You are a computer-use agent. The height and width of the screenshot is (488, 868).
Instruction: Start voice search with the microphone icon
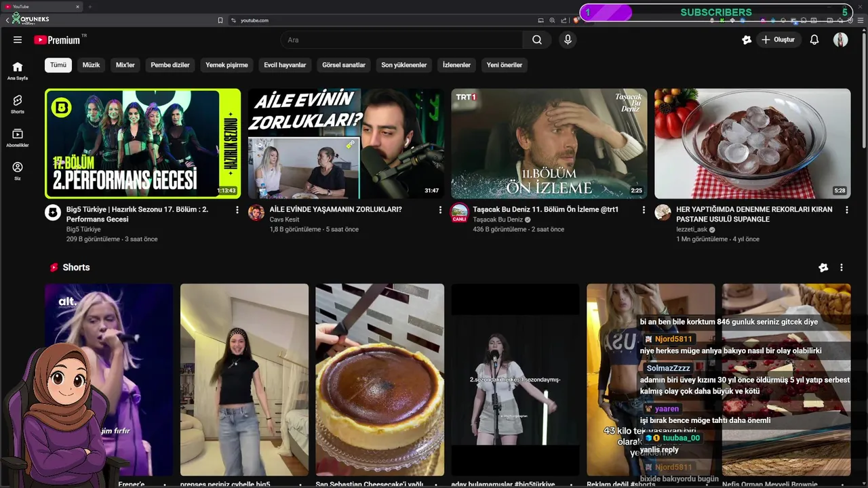coord(568,40)
